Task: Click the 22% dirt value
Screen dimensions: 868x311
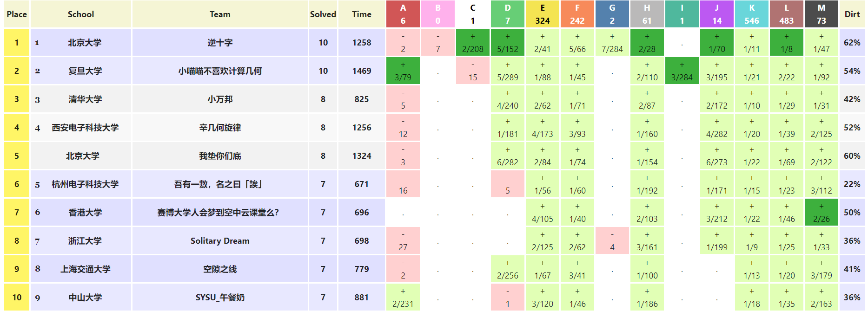Action: [852, 184]
